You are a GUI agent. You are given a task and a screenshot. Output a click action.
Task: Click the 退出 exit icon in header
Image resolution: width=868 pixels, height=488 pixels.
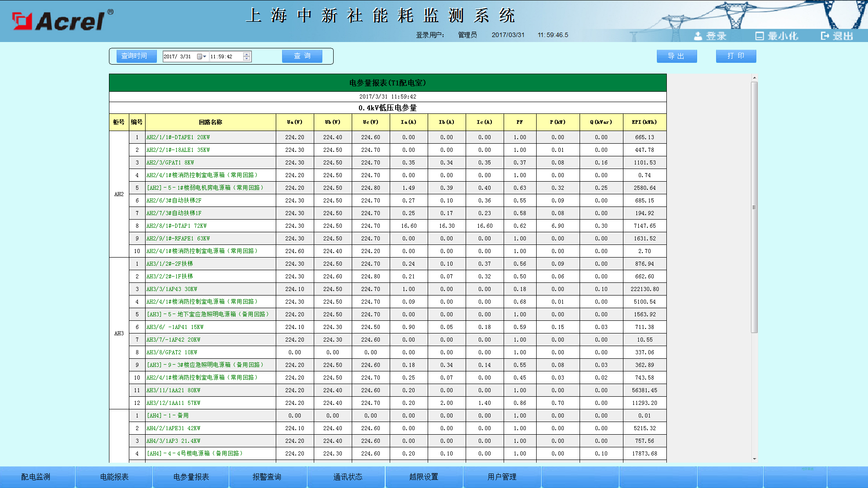pos(825,36)
